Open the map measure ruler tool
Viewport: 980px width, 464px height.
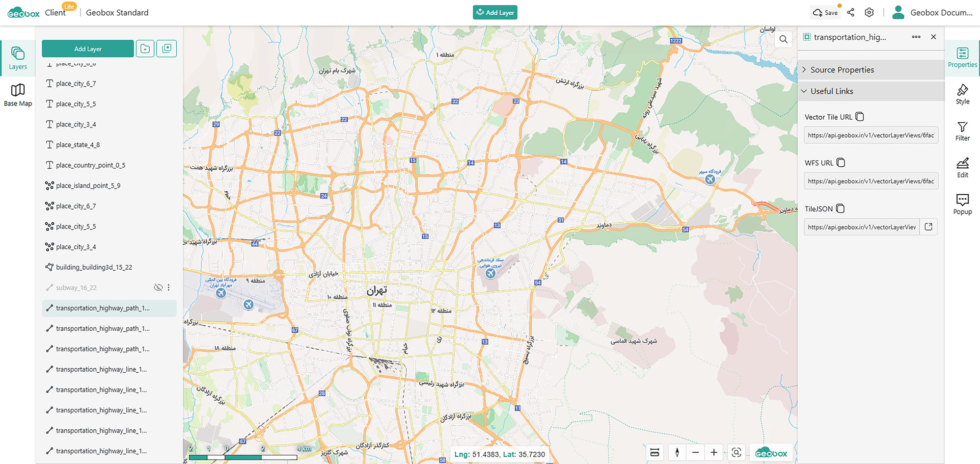[x=654, y=452]
